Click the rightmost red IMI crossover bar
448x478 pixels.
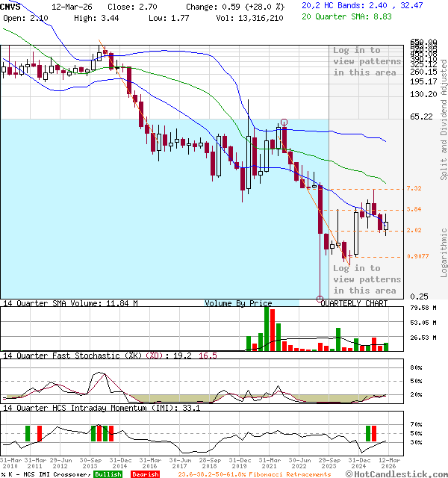point(373,432)
